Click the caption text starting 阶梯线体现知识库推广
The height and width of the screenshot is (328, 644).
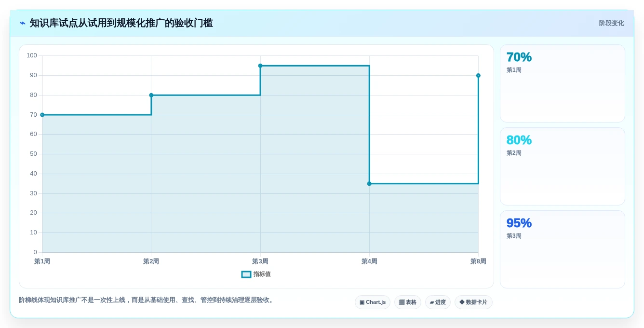147,300
